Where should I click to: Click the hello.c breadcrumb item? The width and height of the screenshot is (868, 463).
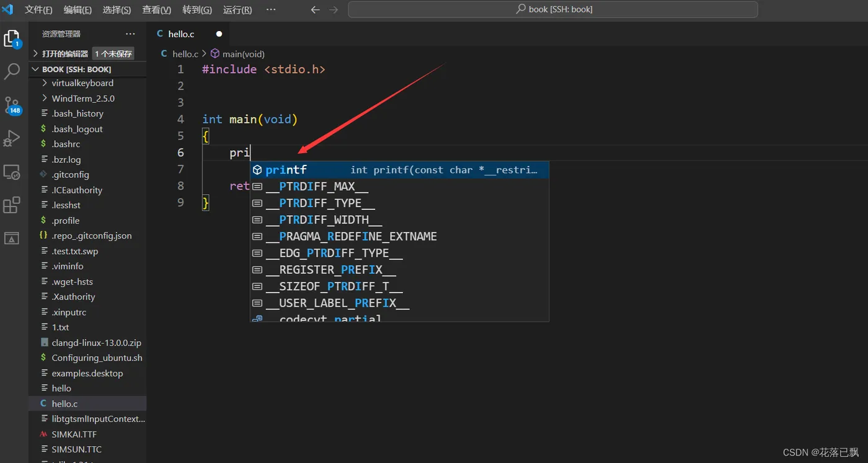point(185,54)
